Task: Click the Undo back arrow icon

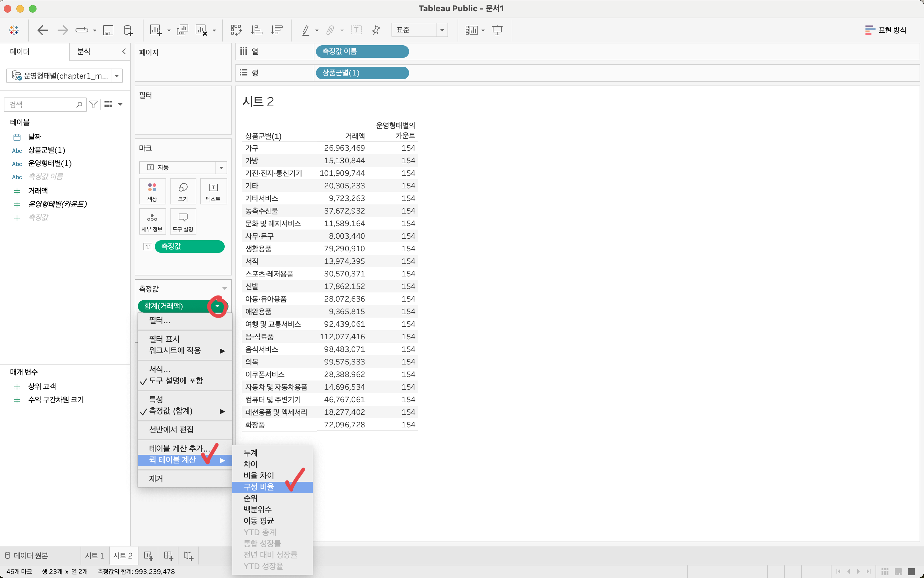Action: pyautogui.click(x=43, y=30)
